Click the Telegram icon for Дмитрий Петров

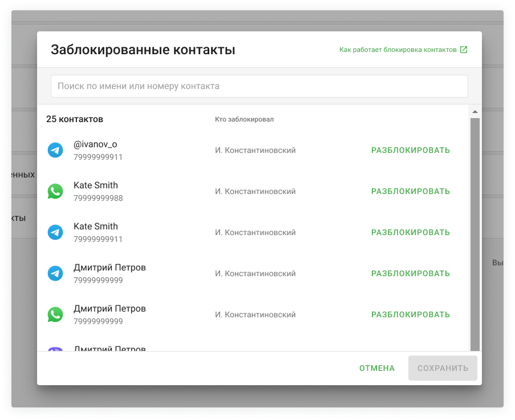55,273
